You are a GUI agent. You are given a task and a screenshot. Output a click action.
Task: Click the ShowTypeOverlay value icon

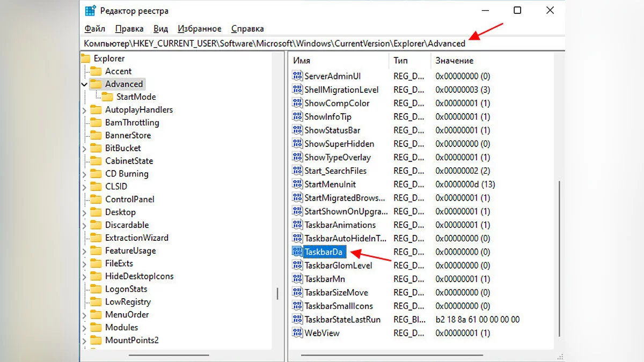(297, 157)
